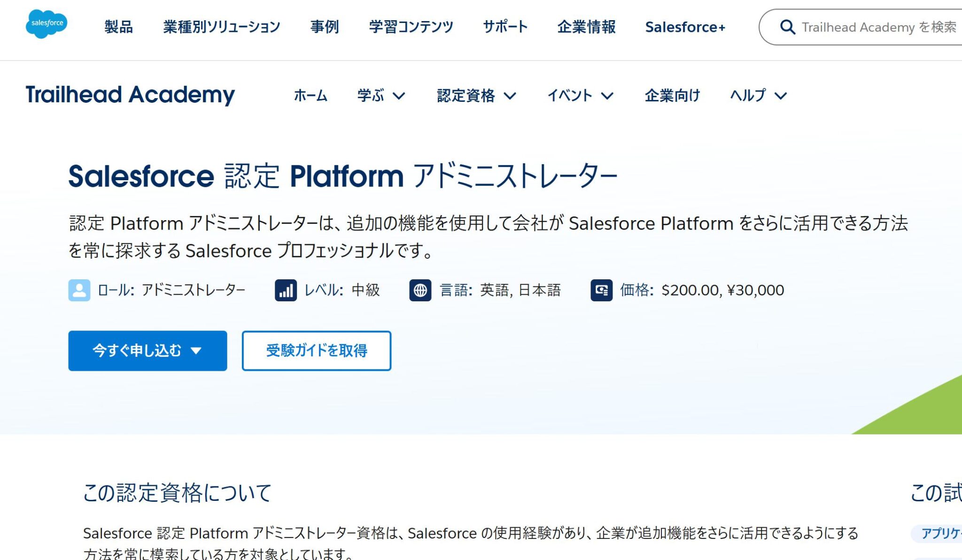Click the Salesforce cloud logo

(x=46, y=23)
